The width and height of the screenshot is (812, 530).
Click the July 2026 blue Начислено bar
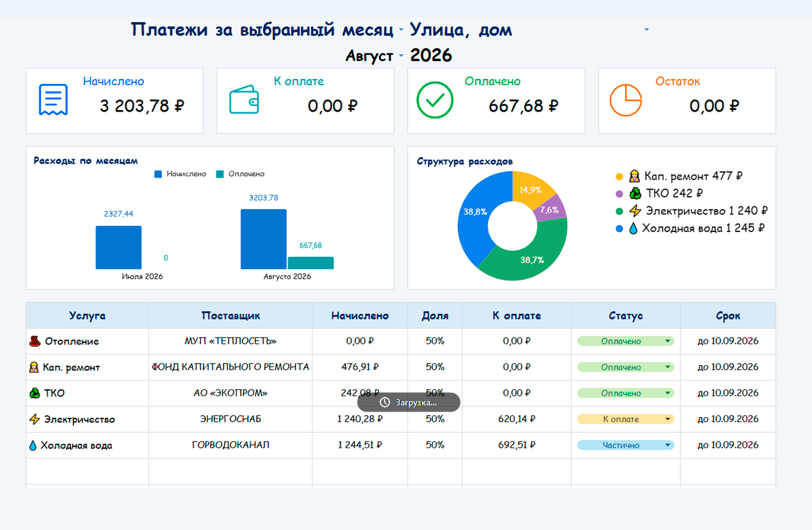pos(118,247)
